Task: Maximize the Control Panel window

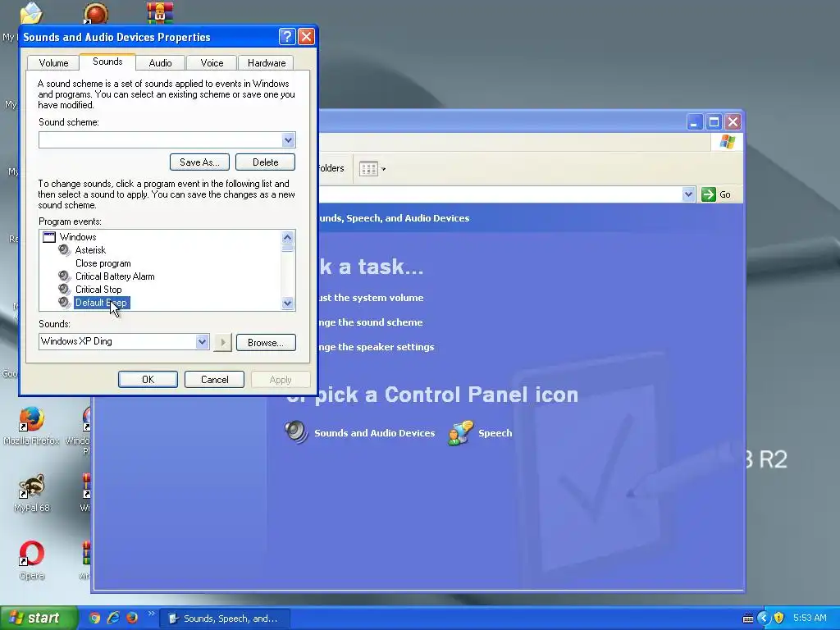Action: point(714,122)
